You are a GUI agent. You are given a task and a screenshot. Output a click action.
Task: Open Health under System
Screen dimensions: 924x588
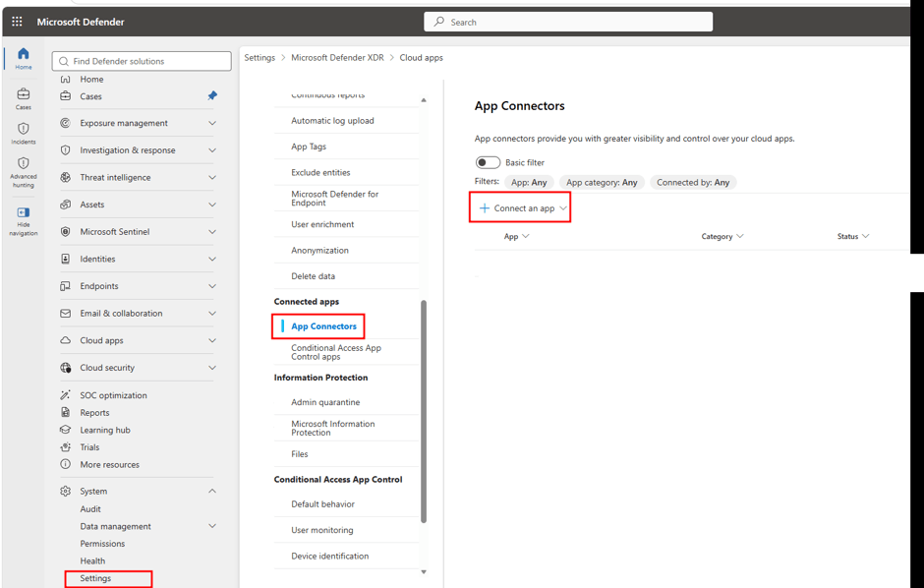(x=92, y=560)
